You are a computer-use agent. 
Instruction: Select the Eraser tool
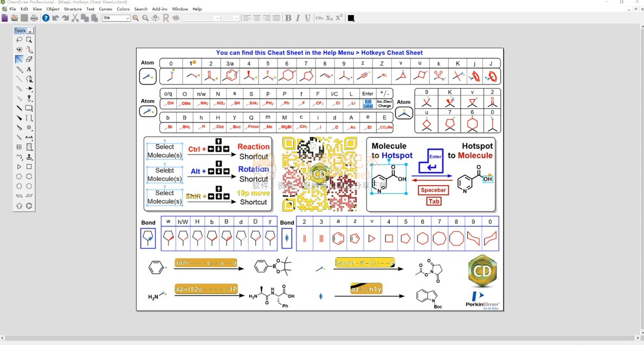(29, 59)
